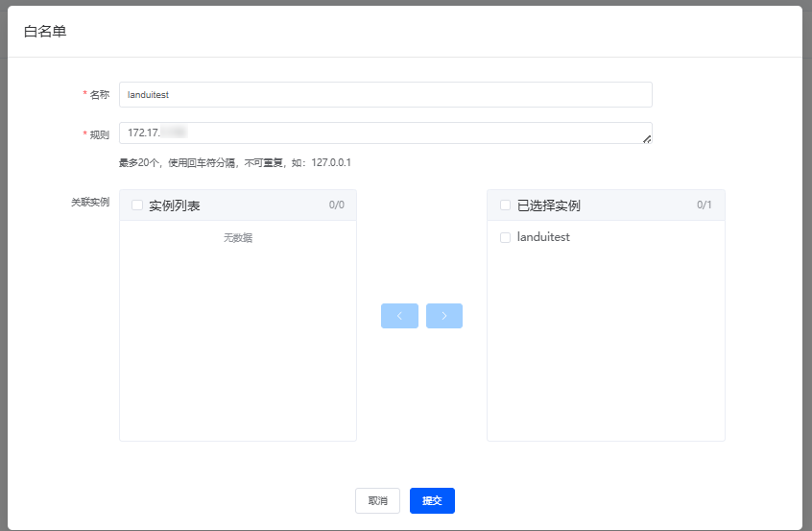Screen dimensions: 812x531
Task: Click the 名称 input field containing landuitest
Action: click(385, 94)
